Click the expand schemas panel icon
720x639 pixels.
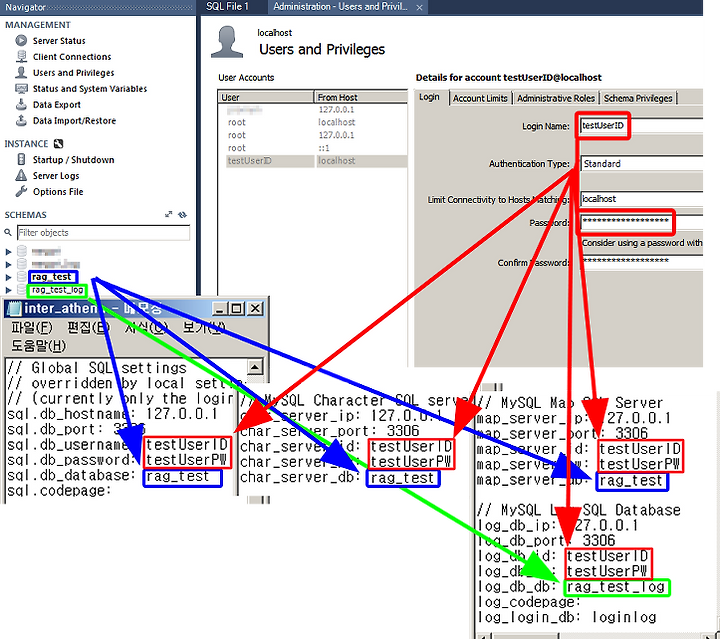[x=169, y=214]
